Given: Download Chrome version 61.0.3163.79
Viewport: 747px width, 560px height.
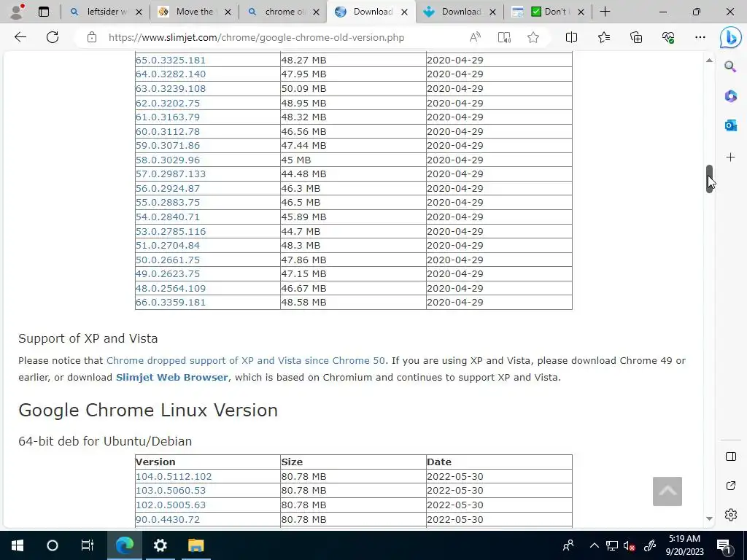Looking at the screenshot, I should [168, 117].
